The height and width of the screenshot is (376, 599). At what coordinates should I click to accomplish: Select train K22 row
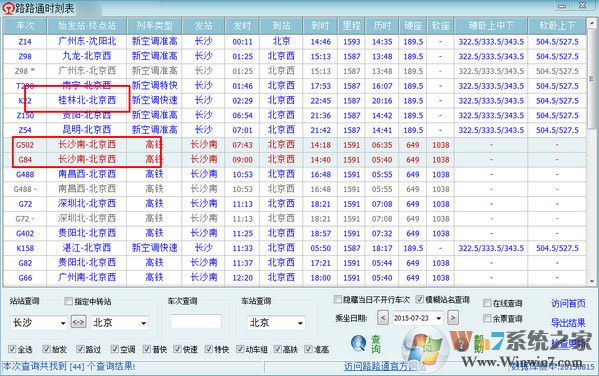(x=295, y=100)
